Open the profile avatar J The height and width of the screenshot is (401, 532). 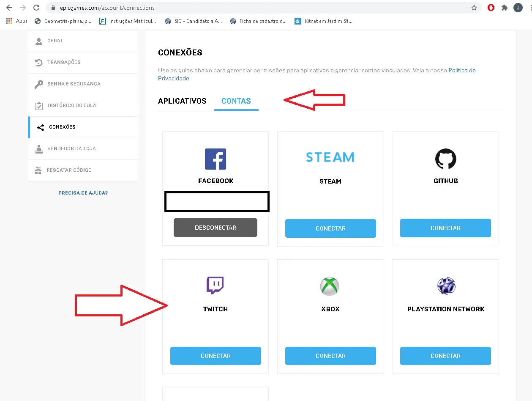(x=518, y=8)
